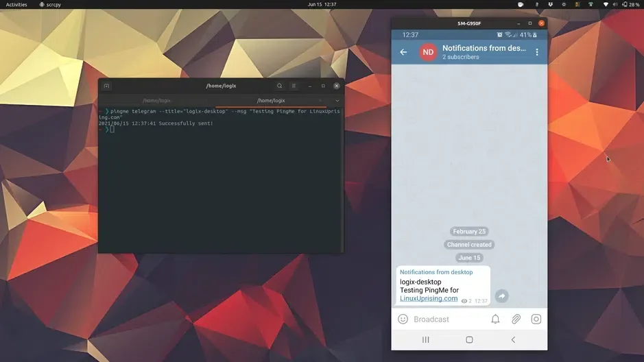This screenshot has width=644, height=362.
Task: Open the volume speaker icon in top bar
Action: [x=615, y=5]
